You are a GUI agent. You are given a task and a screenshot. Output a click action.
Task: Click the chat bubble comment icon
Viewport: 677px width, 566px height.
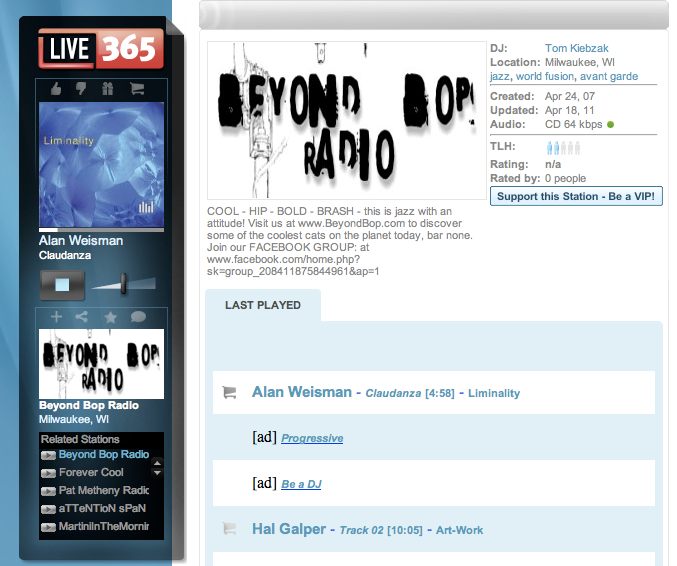click(x=138, y=317)
